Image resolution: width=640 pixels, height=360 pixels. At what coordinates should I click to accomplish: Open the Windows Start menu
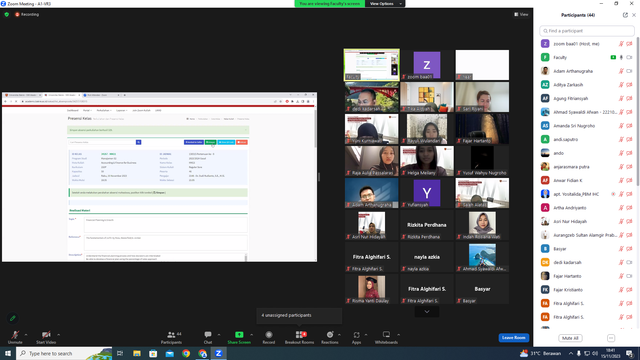(x=8, y=353)
